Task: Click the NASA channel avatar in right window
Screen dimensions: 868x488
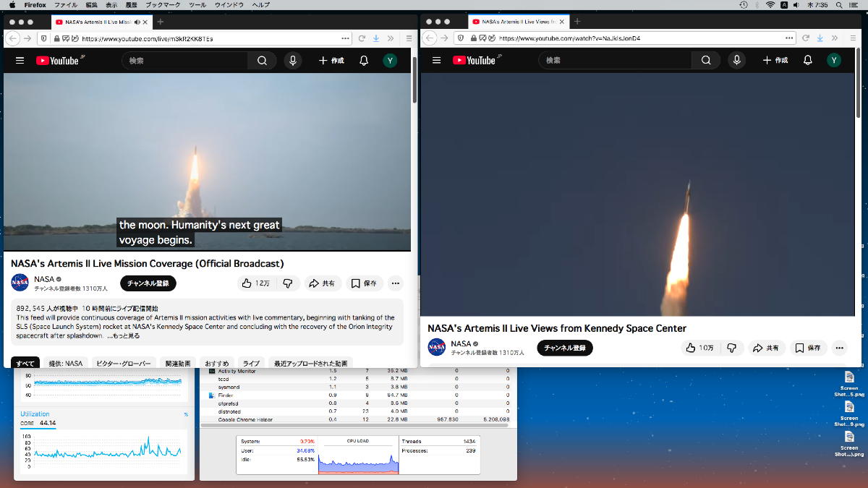Action: pos(437,347)
